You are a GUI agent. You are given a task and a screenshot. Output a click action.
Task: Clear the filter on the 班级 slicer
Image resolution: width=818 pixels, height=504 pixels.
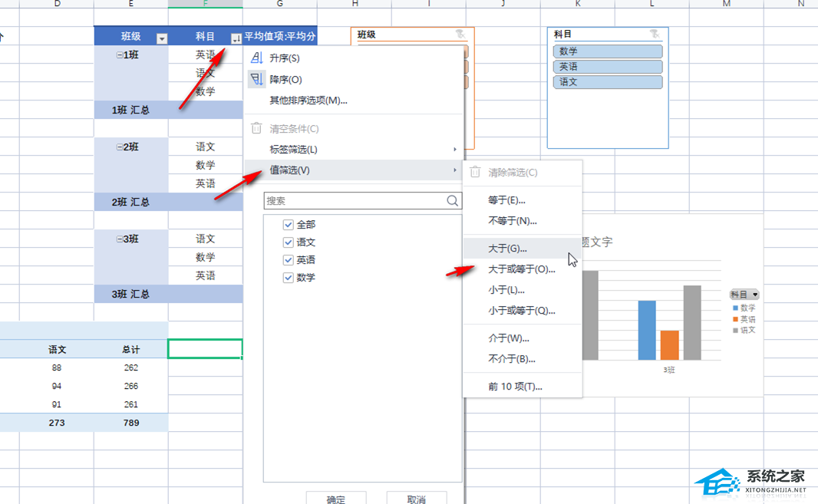(460, 35)
